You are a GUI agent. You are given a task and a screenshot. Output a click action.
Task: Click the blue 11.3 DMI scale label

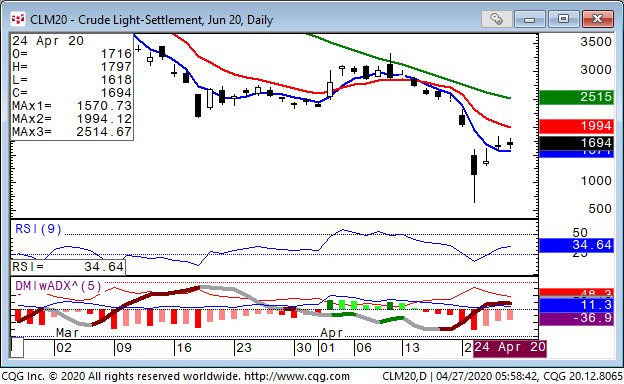coord(576,305)
